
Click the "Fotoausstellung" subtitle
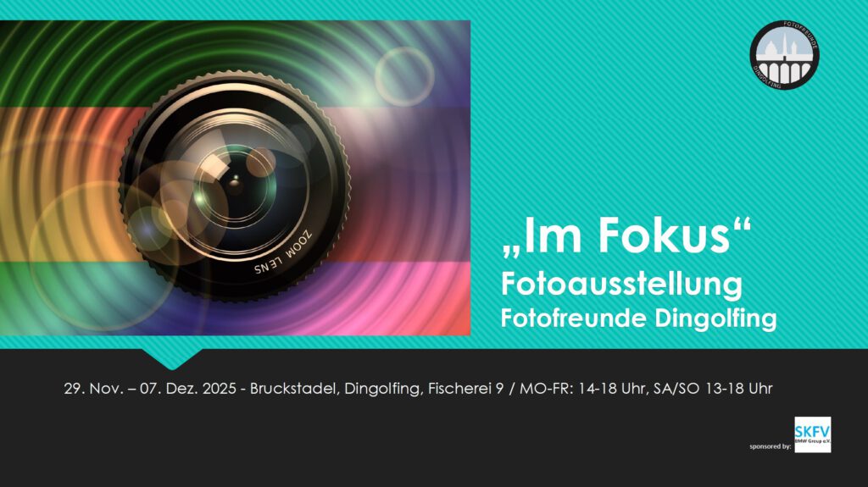621,284
